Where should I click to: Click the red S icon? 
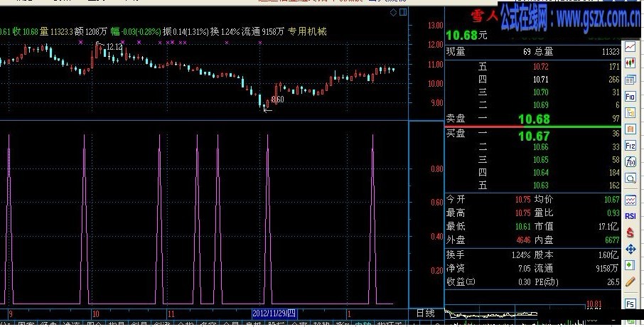(630, 232)
